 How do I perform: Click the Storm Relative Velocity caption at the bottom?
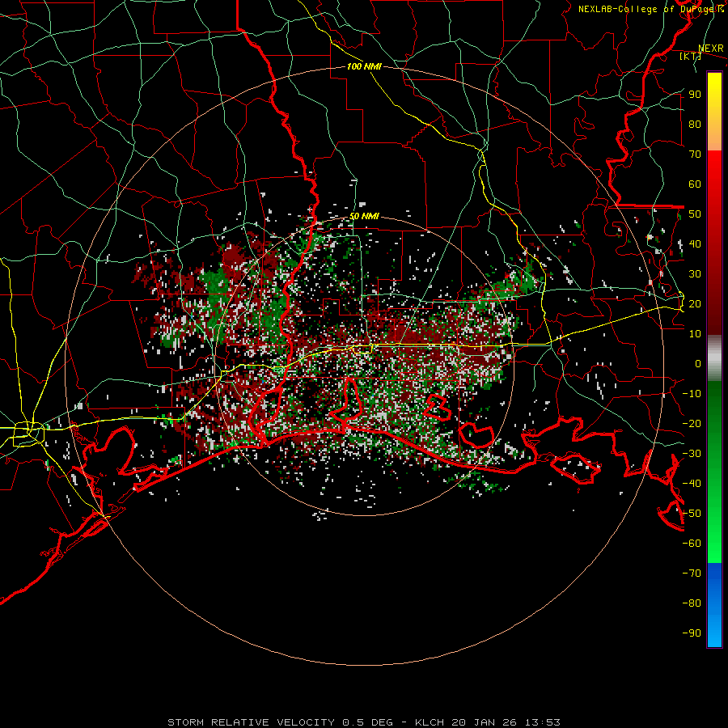point(364,722)
